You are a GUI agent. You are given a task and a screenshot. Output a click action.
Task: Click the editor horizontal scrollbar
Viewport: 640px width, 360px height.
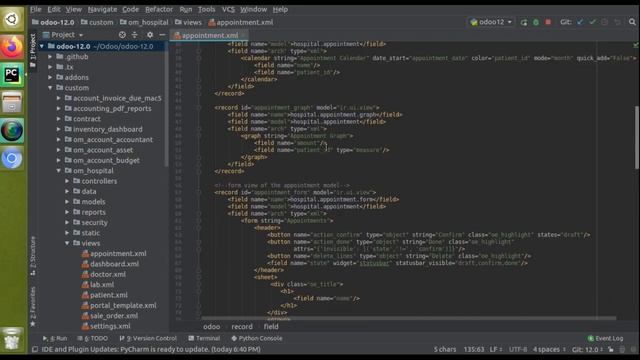tap(409, 318)
